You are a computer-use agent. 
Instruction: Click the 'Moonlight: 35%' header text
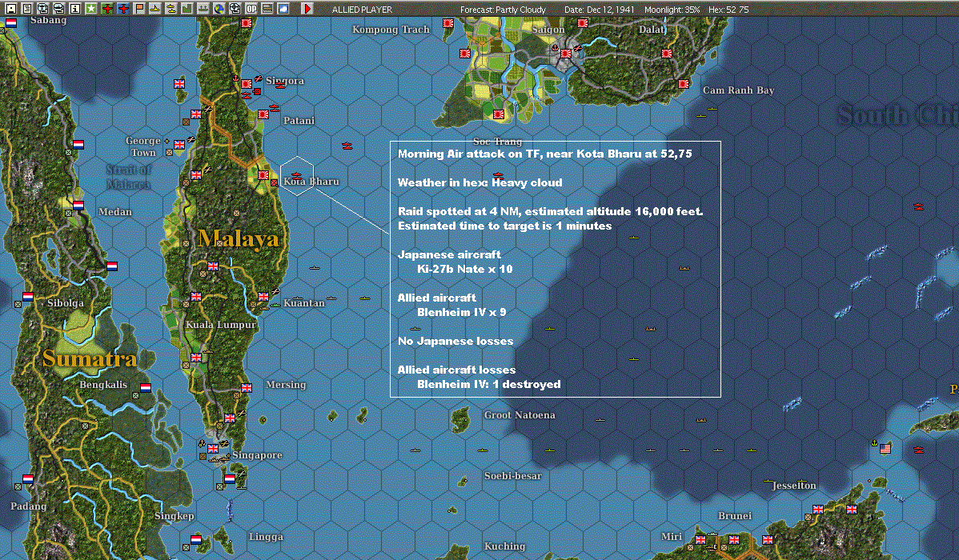pos(672,9)
